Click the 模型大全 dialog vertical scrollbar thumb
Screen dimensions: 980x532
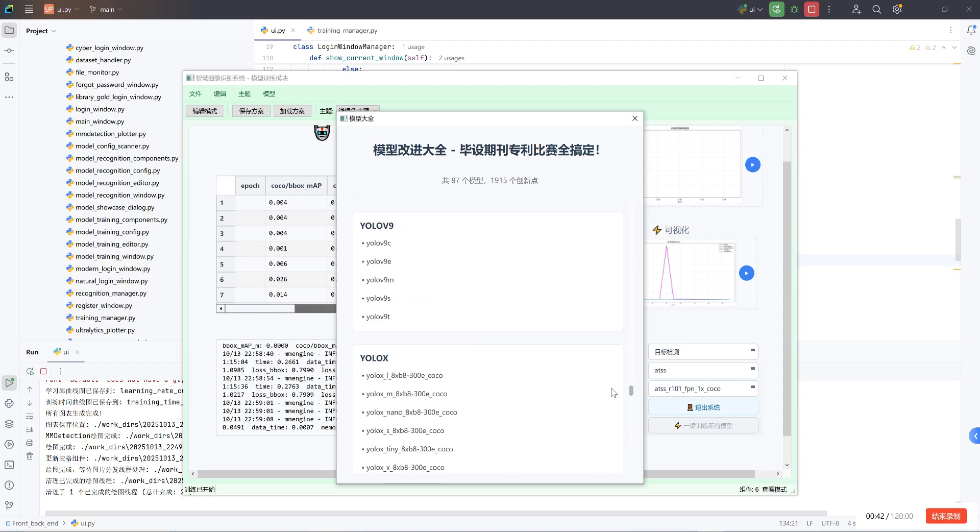[631, 391]
